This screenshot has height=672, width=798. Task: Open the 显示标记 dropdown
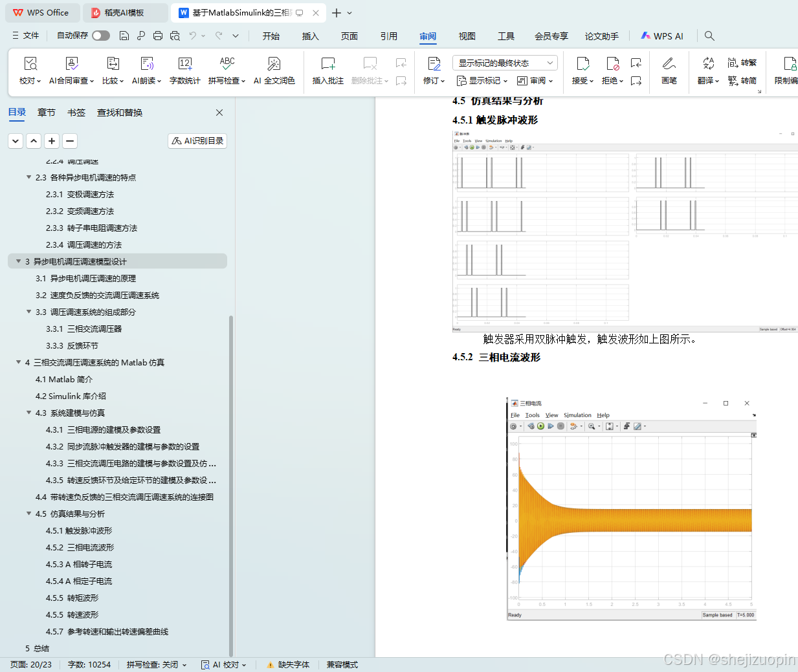pyautogui.click(x=482, y=81)
